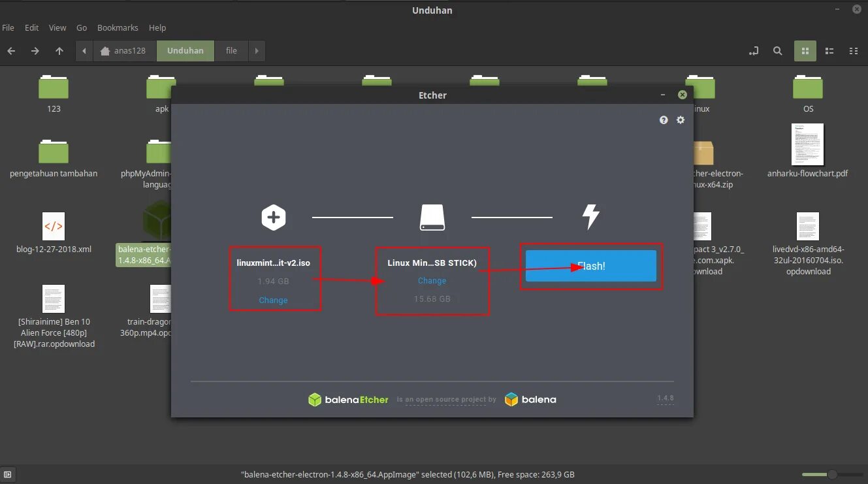This screenshot has height=484, width=868.
Task: Click the 1.94 GB image size text
Action: (x=273, y=282)
